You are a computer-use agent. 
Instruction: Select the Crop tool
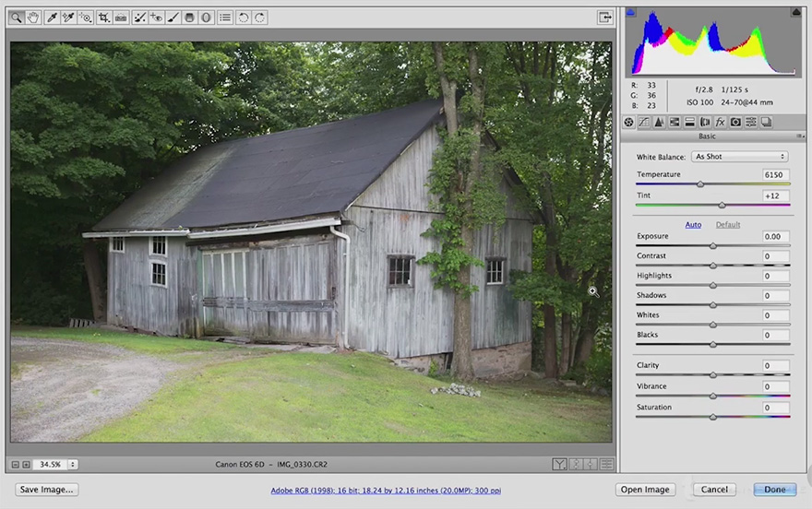104,18
